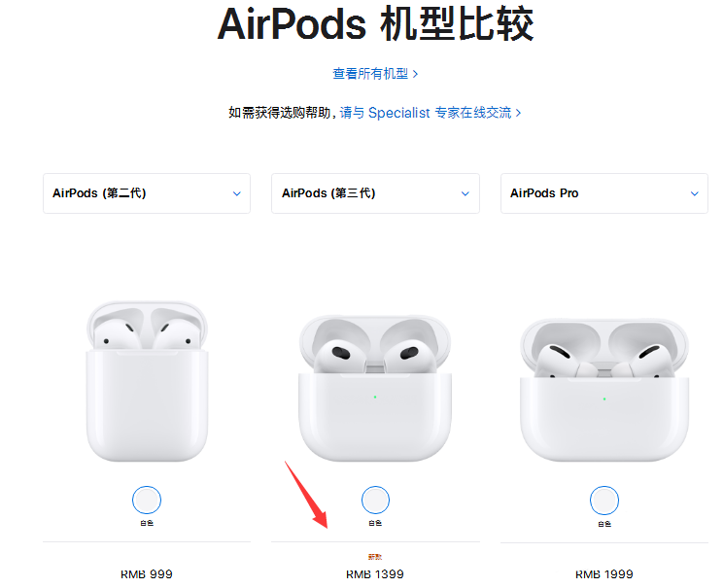Click the chevron arrow in AirPods Pro selector

tap(695, 194)
